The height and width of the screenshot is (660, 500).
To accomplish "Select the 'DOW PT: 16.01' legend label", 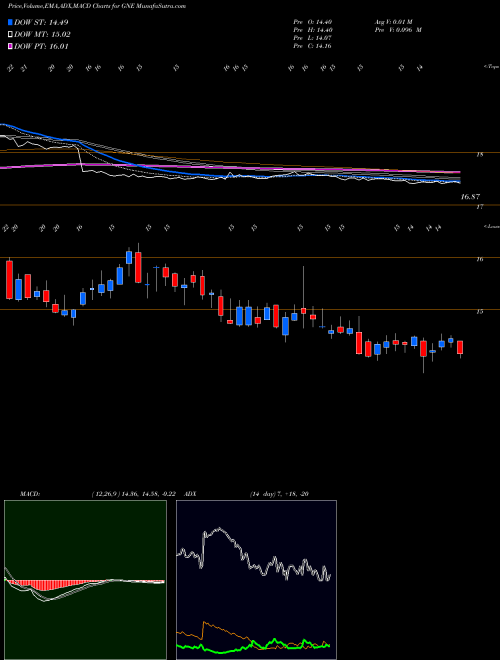I will 41,47.
